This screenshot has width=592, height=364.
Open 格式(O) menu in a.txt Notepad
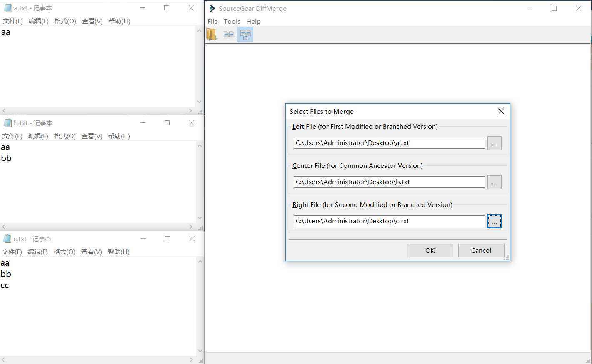tap(65, 21)
